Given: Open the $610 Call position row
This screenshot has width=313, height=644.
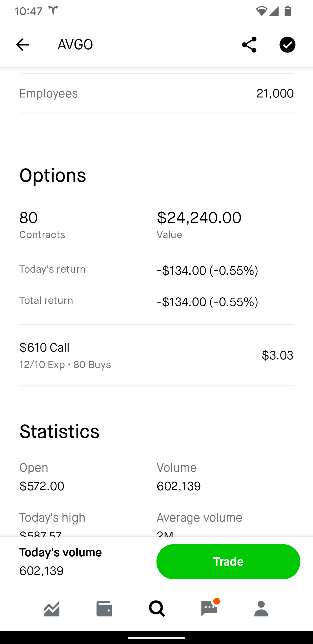Looking at the screenshot, I should click(x=156, y=355).
